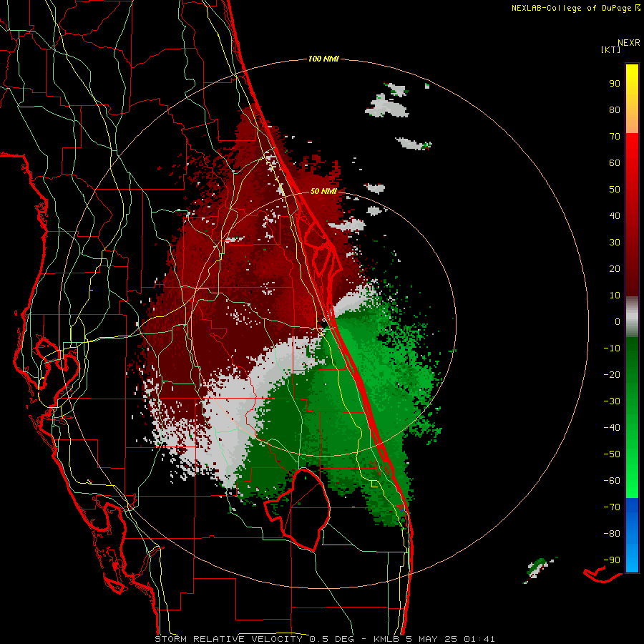This screenshot has height=644, width=644.
Task: Click the 90 value on the velocity scale
Action: [615, 84]
